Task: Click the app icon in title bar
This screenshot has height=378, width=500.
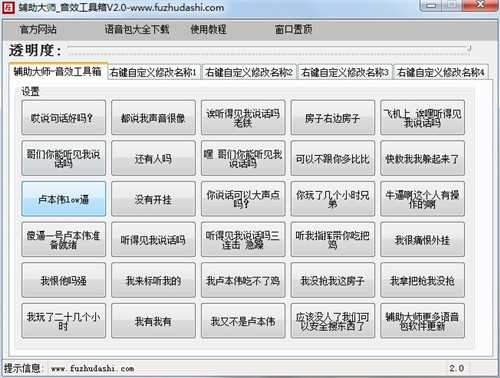Action: [8, 7]
